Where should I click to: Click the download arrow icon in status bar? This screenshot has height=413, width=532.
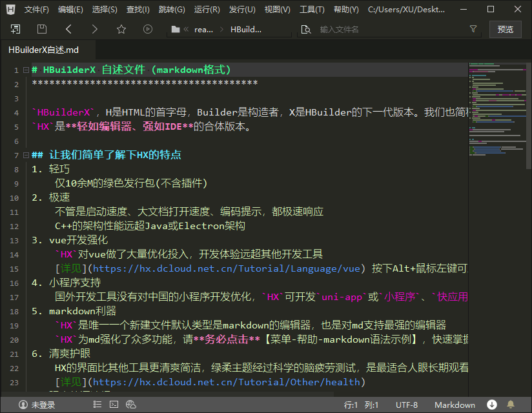[492, 405]
